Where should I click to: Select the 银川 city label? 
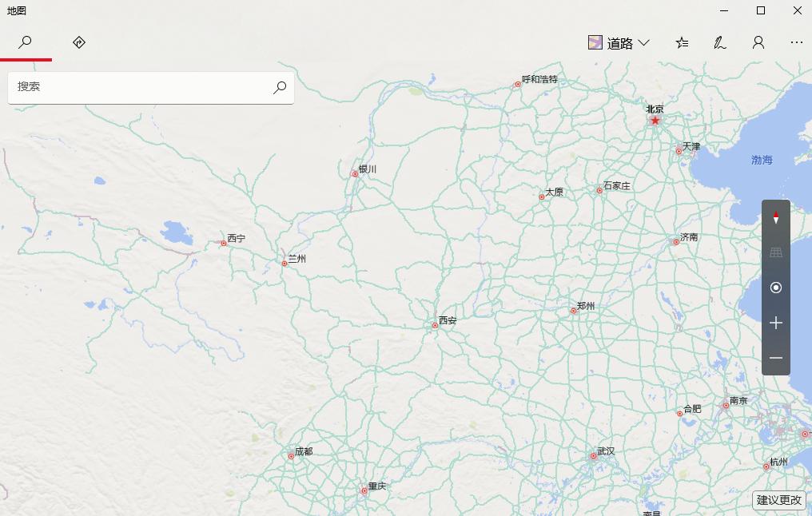(x=367, y=169)
